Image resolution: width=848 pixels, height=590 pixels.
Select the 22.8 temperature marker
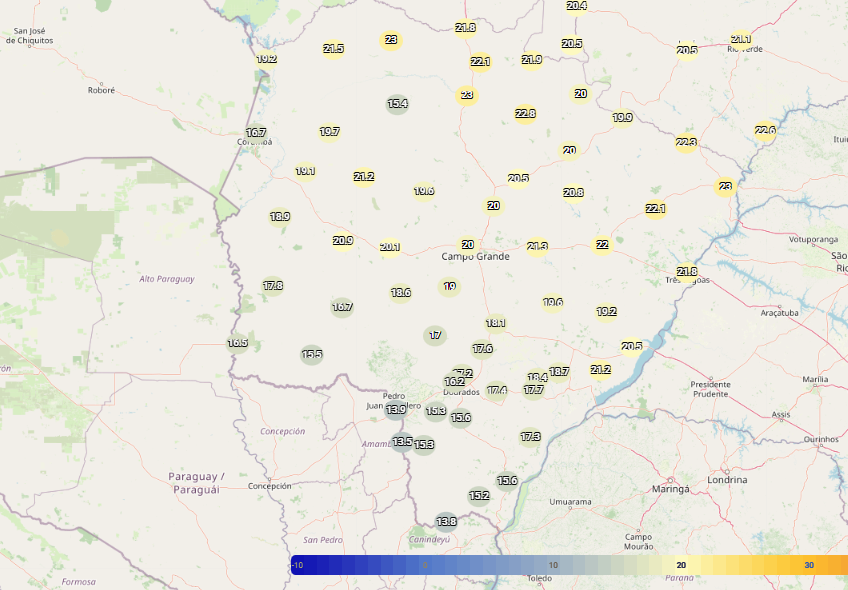tap(525, 114)
